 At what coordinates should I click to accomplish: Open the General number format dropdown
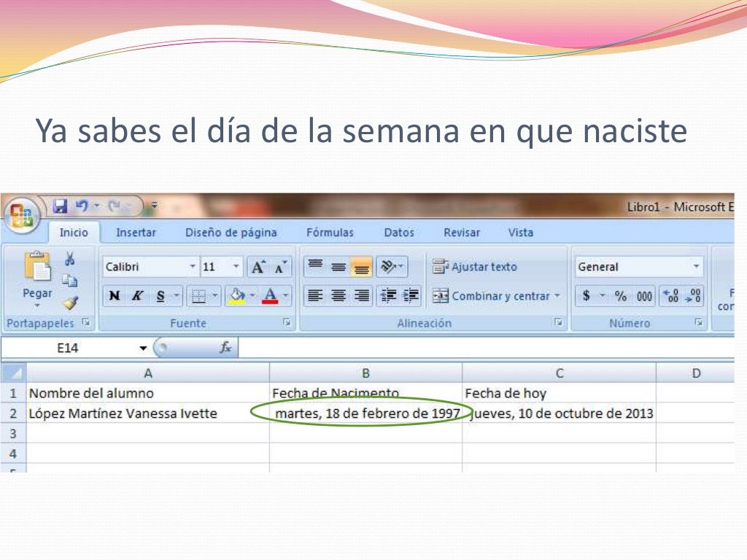pos(696,267)
